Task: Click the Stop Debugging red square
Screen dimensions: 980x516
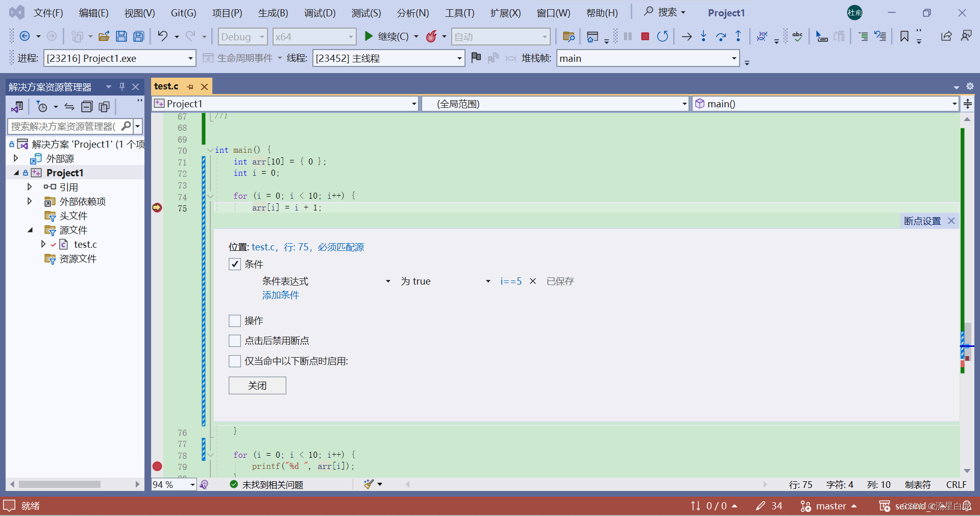Action: click(645, 36)
